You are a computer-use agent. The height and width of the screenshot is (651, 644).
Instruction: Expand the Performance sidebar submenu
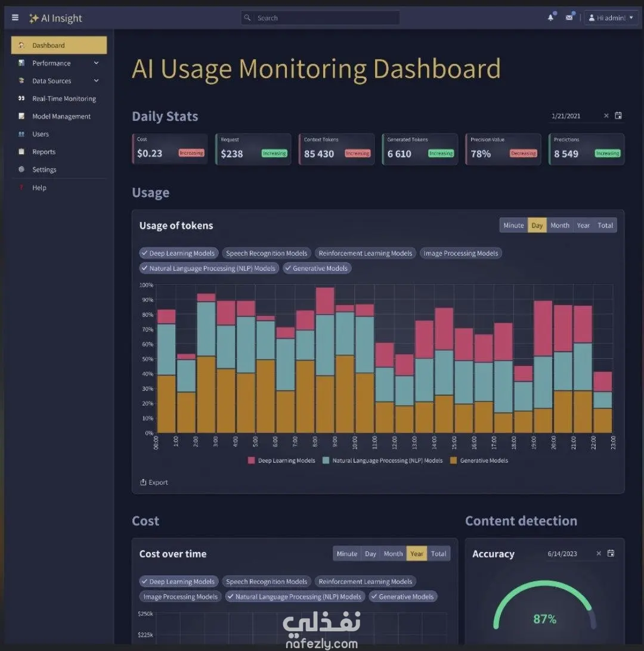point(97,63)
